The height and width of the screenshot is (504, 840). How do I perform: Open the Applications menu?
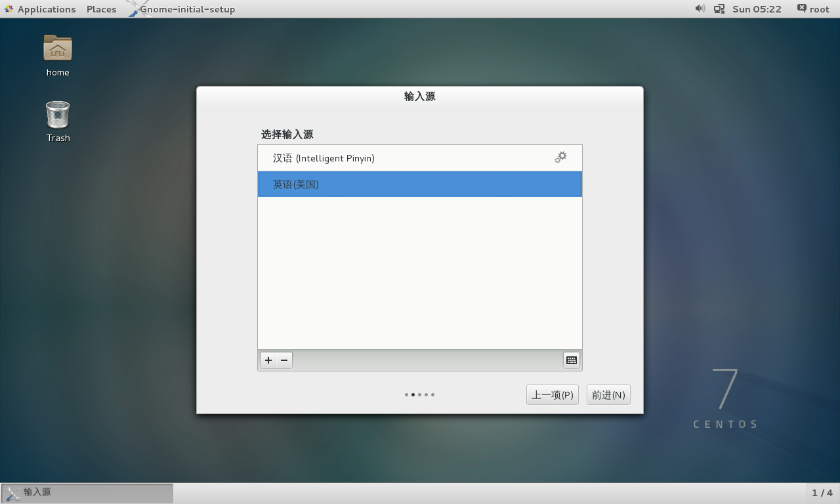(x=41, y=9)
